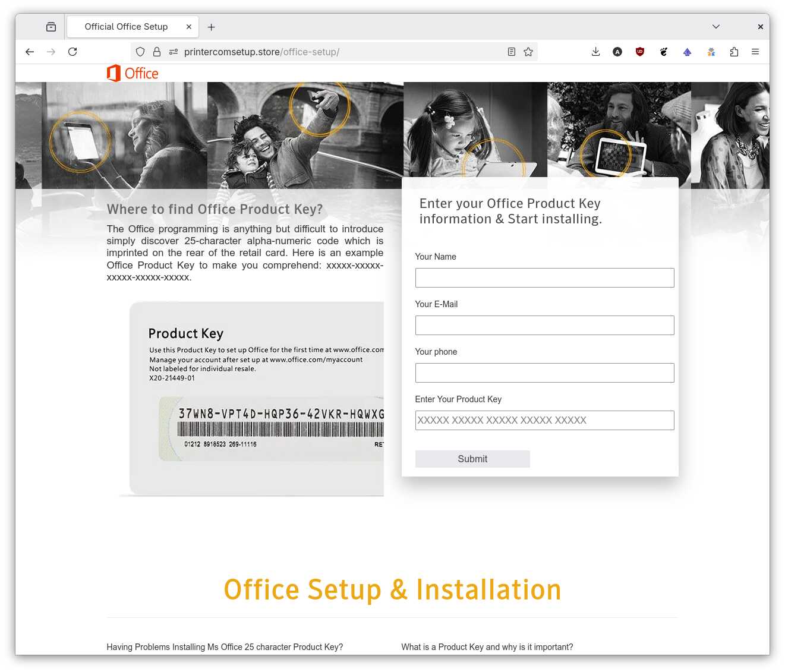Show site security padlock info
Screen dimensions: 785x672
point(157,52)
